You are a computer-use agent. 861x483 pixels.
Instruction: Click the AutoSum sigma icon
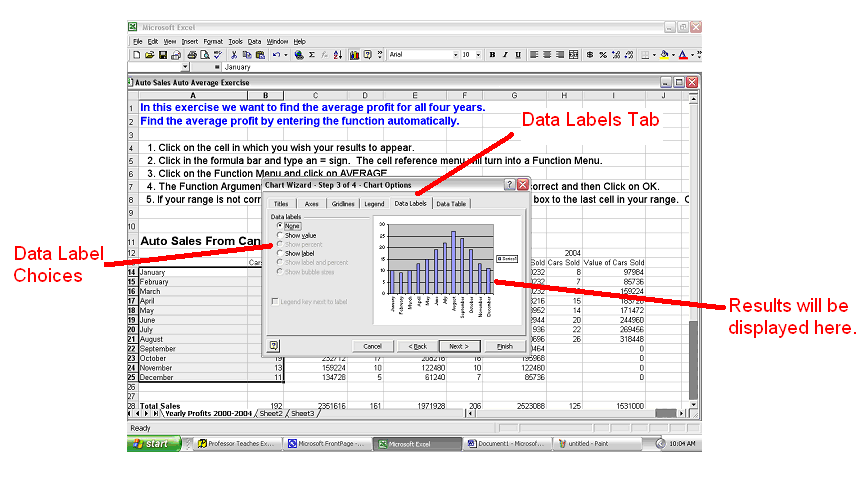(x=312, y=54)
